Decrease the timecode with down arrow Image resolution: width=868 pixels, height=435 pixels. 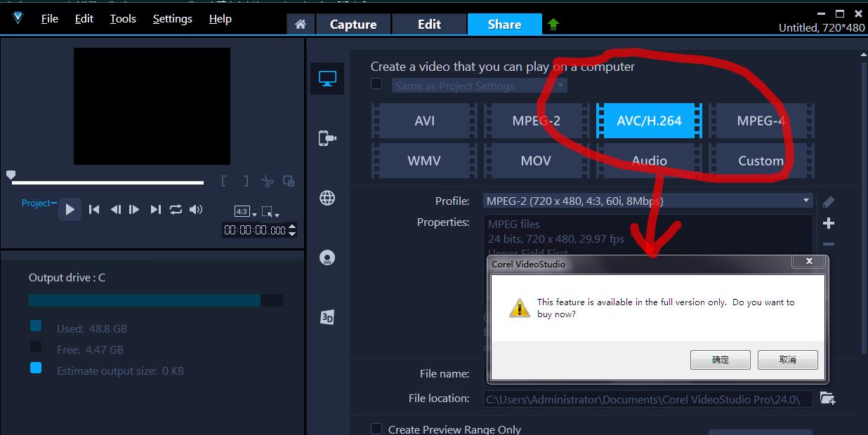[x=292, y=233]
